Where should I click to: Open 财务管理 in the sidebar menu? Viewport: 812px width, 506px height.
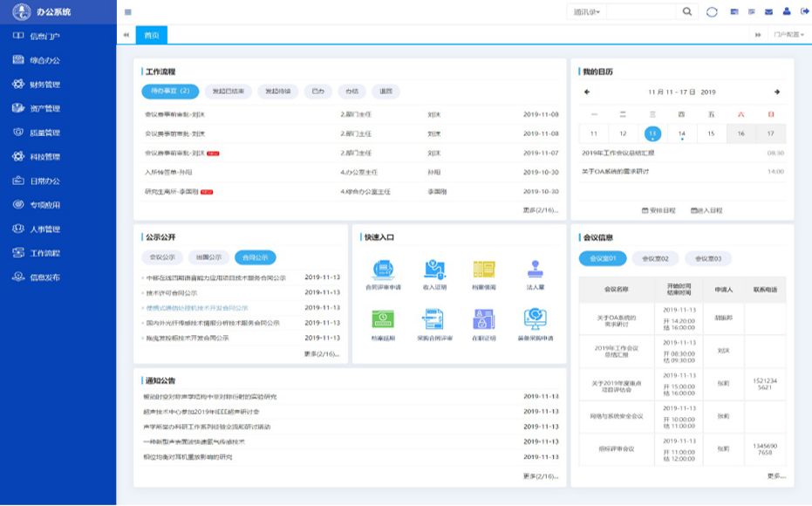[44, 85]
